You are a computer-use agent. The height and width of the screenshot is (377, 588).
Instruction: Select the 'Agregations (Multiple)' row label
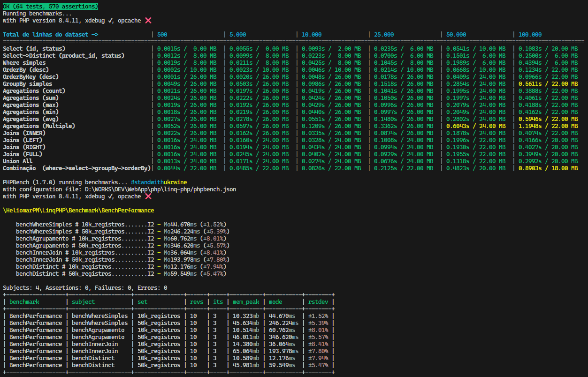pyautogui.click(x=39, y=126)
